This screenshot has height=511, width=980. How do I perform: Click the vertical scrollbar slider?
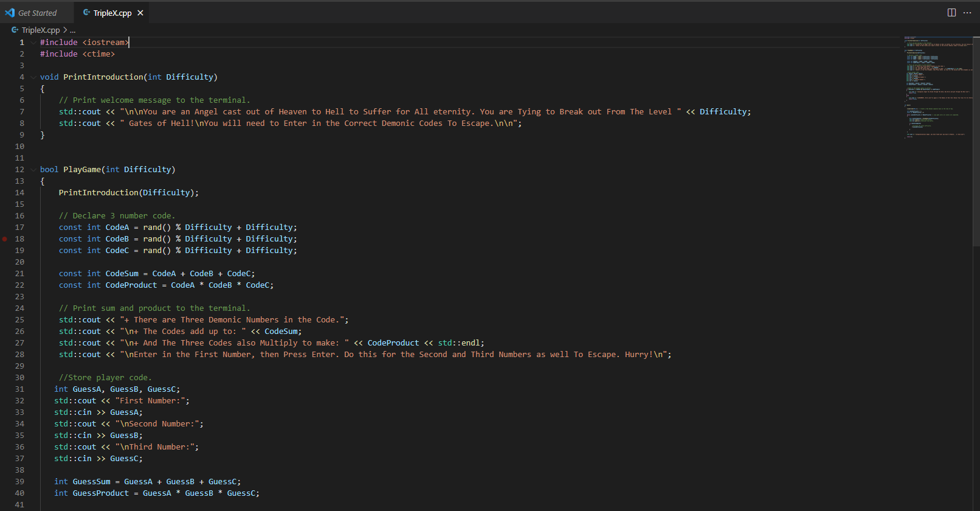976,140
